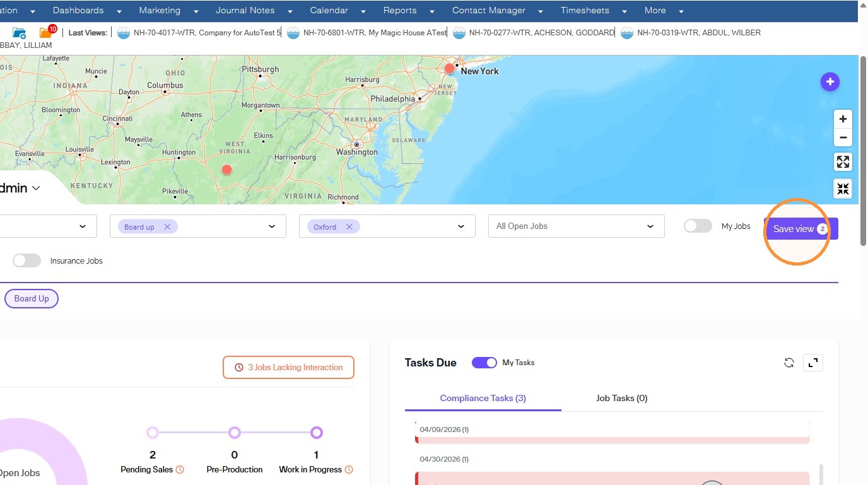Click the purple plus button on map
Image resolution: width=868 pixels, height=485 pixels.
(x=830, y=81)
